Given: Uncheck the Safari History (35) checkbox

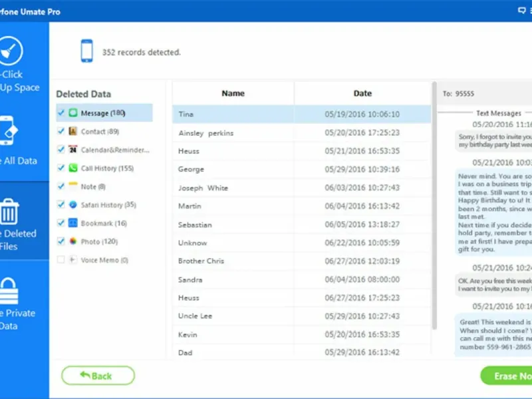Looking at the screenshot, I should point(61,205).
